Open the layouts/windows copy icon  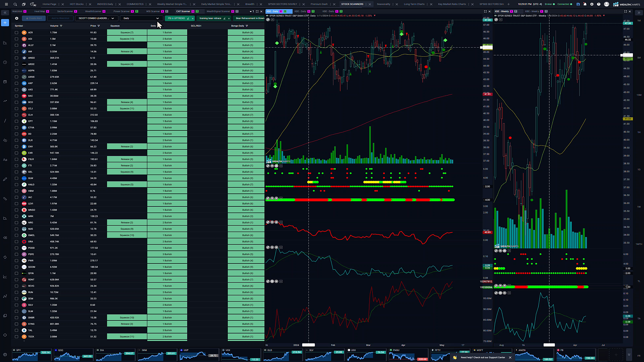coord(24,4)
